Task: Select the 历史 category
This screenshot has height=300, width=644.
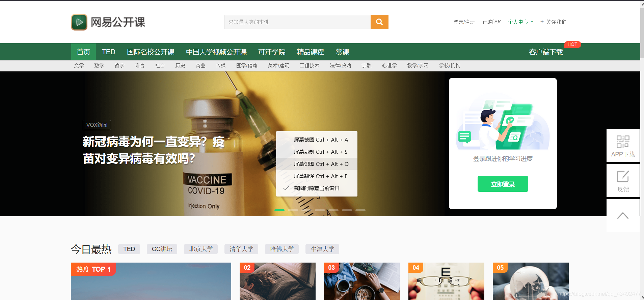Action: (x=180, y=65)
